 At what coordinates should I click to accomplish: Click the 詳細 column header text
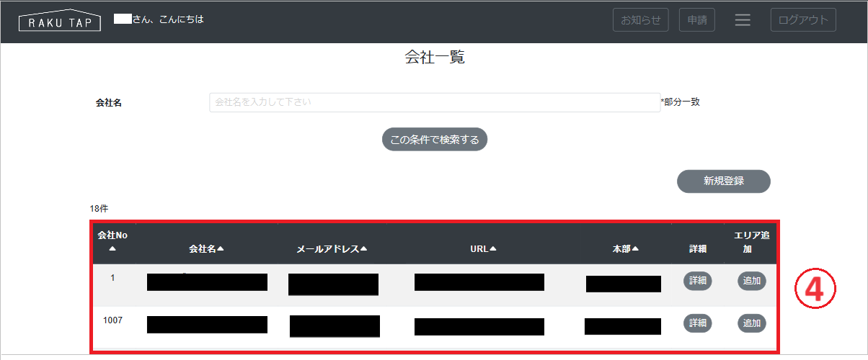[x=698, y=249]
